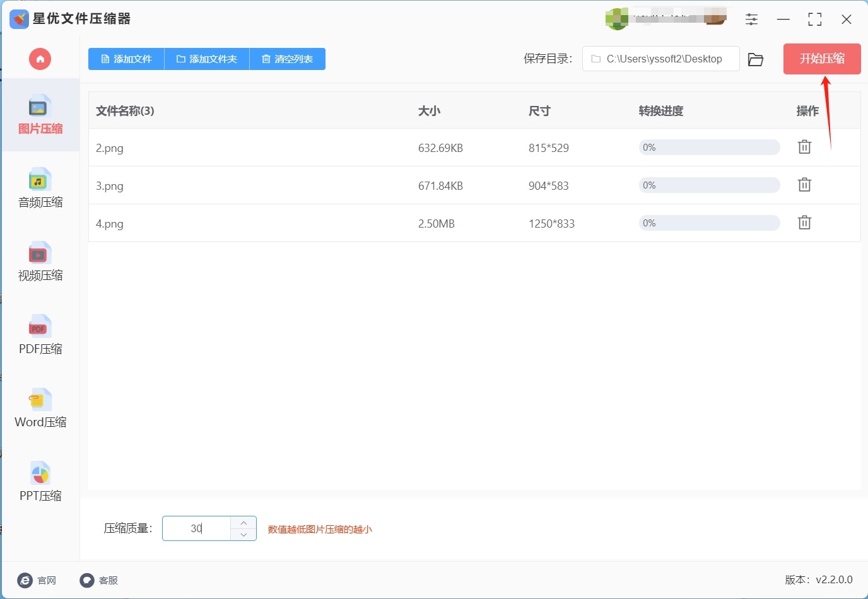This screenshot has width=868, height=599.
Task: Switch to Word压缩 section
Action: click(x=40, y=409)
